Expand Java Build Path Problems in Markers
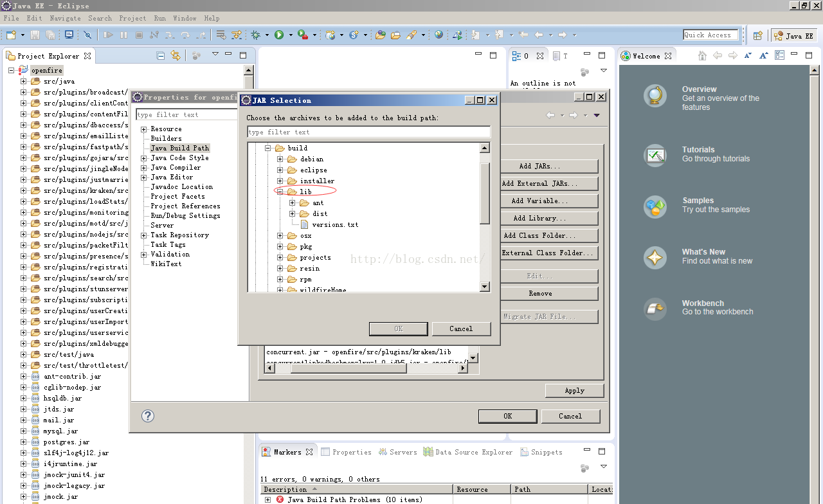Screen dimensions: 823x504 pos(268,500)
